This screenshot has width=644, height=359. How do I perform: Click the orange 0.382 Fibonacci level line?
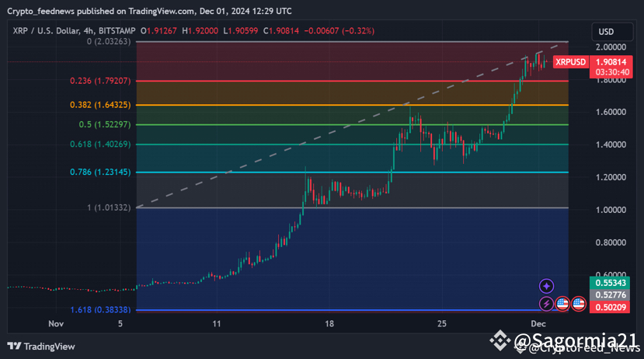pos(353,105)
